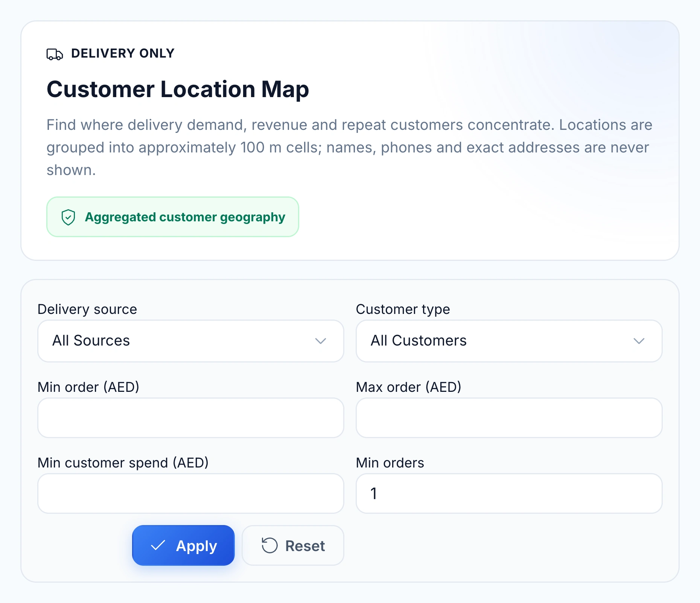
Task: Focus the Min order (AED) field
Action: point(191,418)
